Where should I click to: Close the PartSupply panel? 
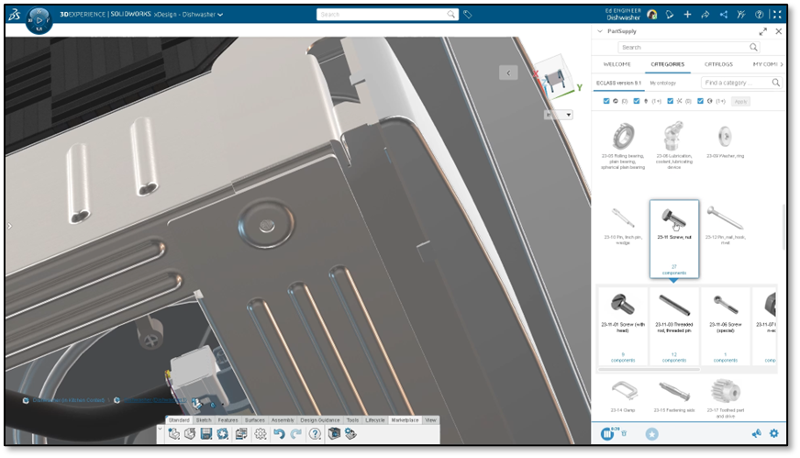tap(779, 32)
